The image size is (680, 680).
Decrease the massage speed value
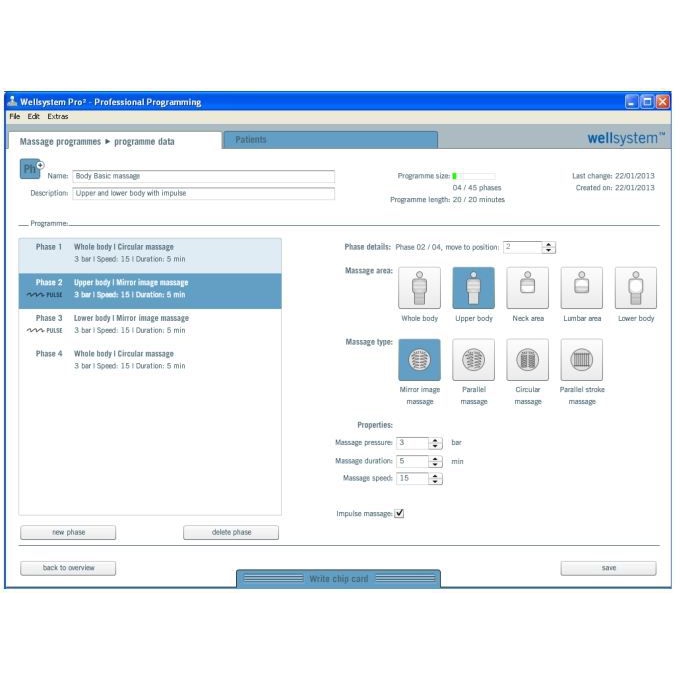(x=435, y=481)
